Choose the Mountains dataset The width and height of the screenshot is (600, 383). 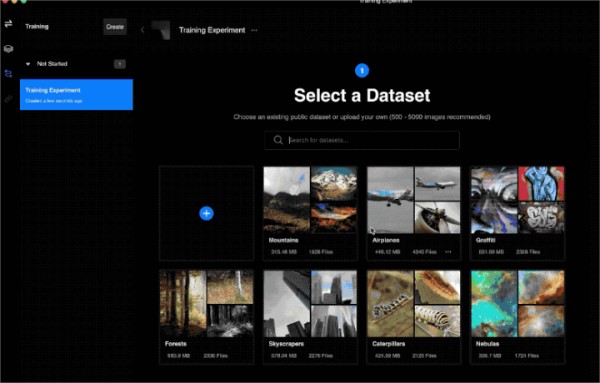pos(310,213)
